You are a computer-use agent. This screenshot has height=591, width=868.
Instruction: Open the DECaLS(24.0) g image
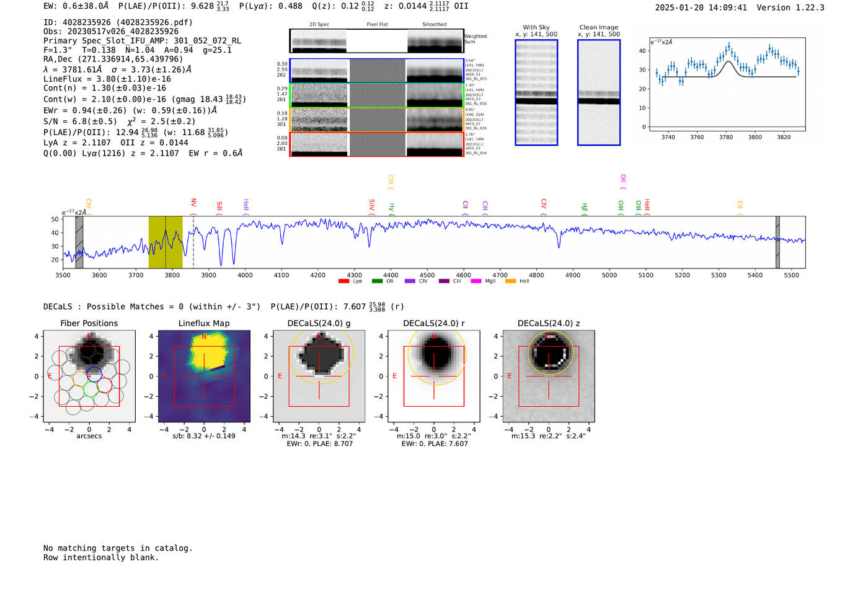(319, 376)
